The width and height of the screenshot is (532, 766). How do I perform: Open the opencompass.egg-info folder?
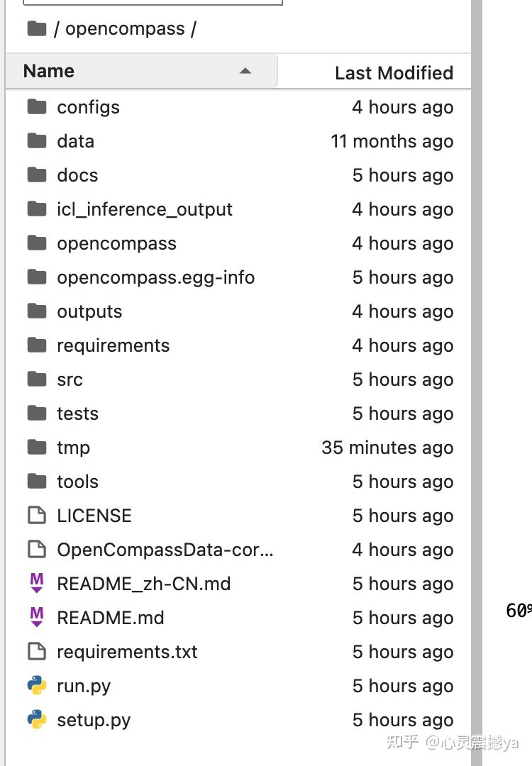pyautogui.click(x=156, y=277)
